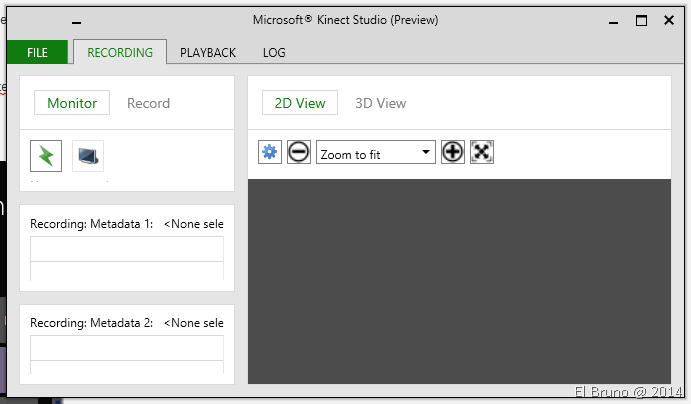The height and width of the screenshot is (404, 691).
Task: Open the PLAYBACK tab
Action: (208, 52)
